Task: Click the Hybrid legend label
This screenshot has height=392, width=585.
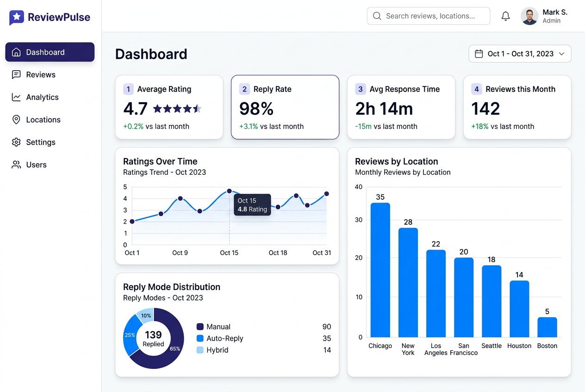Action: pos(218,350)
